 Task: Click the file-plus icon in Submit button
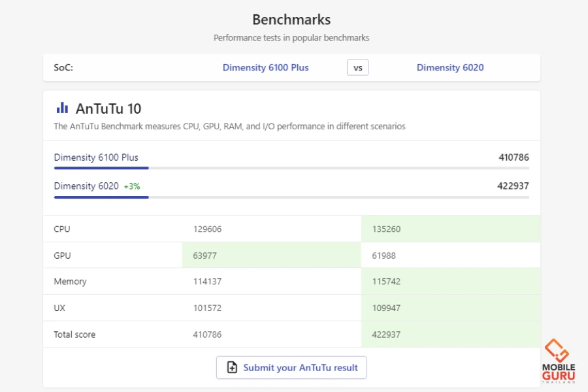click(x=232, y=368)
